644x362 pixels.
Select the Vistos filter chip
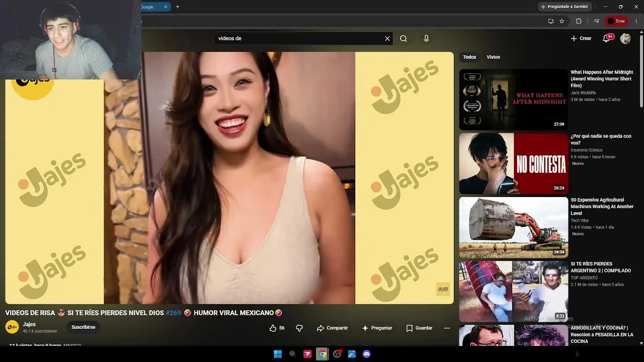[494, 57]
